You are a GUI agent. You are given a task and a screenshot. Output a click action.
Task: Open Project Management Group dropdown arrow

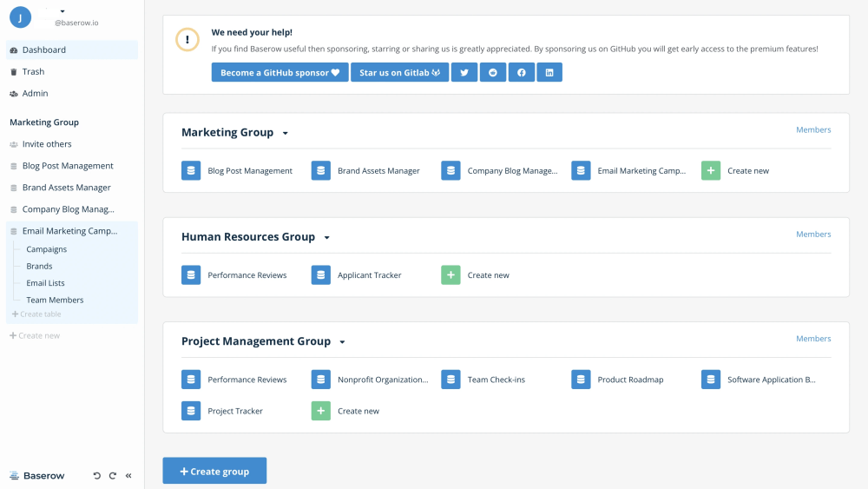tap(343, 342)
